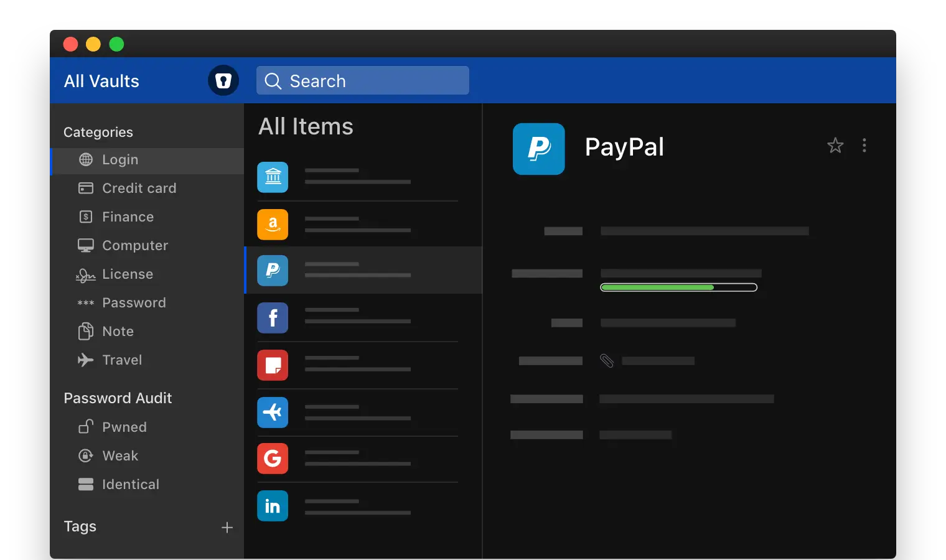Open the PayPal item options menu
Viewport: 946px width, 560px height.
tap(864, 145)
